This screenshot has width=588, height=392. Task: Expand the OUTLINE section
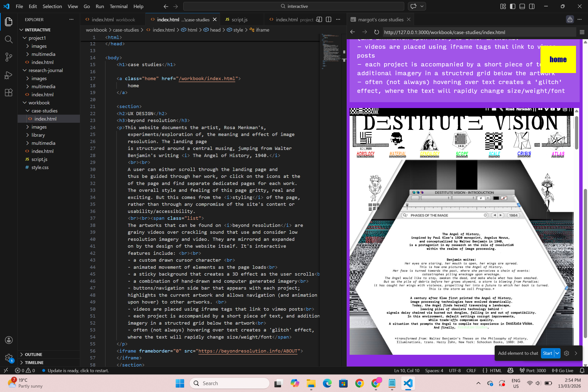33,355
